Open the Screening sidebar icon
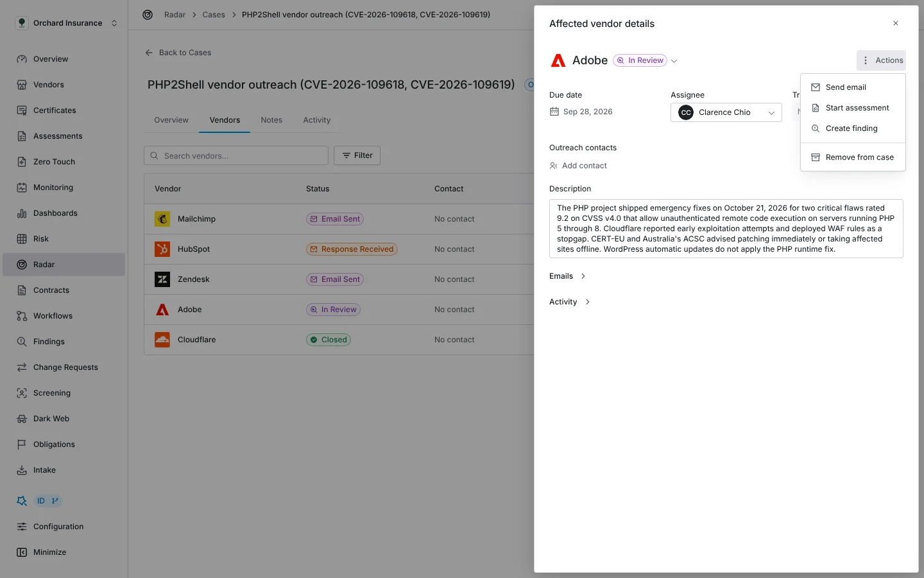Viewport: 924px width, 578px height. (x=22, y=393)
